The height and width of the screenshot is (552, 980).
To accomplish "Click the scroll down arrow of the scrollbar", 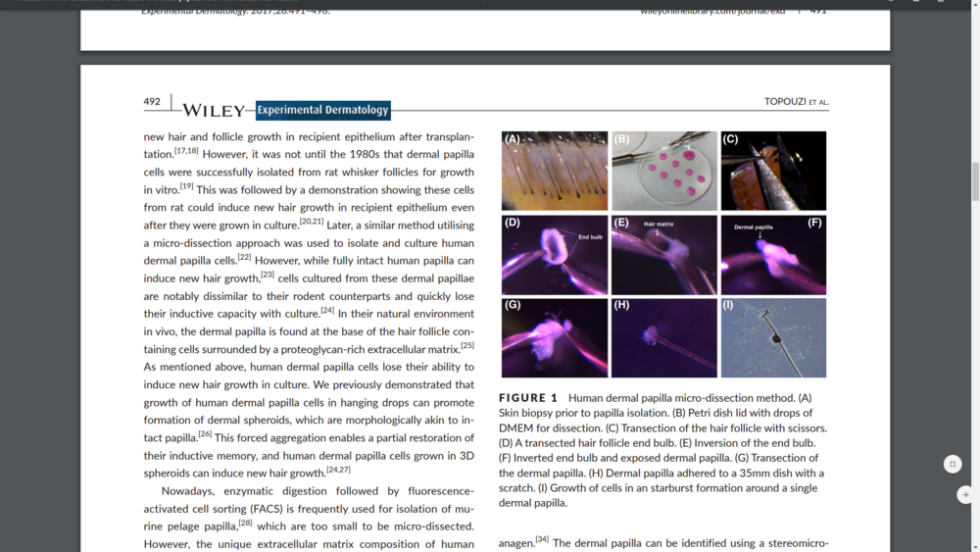I will (x=974, y=546).
